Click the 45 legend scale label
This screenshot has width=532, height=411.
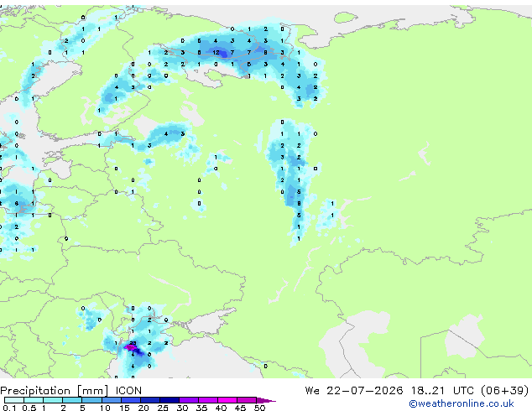pyautogui.click(x=240, y=408)
